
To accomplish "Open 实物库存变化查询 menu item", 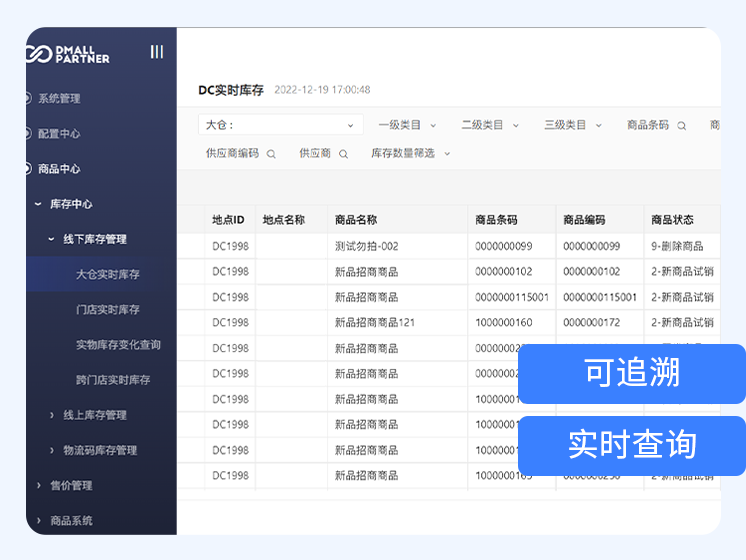I will [118, 345].
